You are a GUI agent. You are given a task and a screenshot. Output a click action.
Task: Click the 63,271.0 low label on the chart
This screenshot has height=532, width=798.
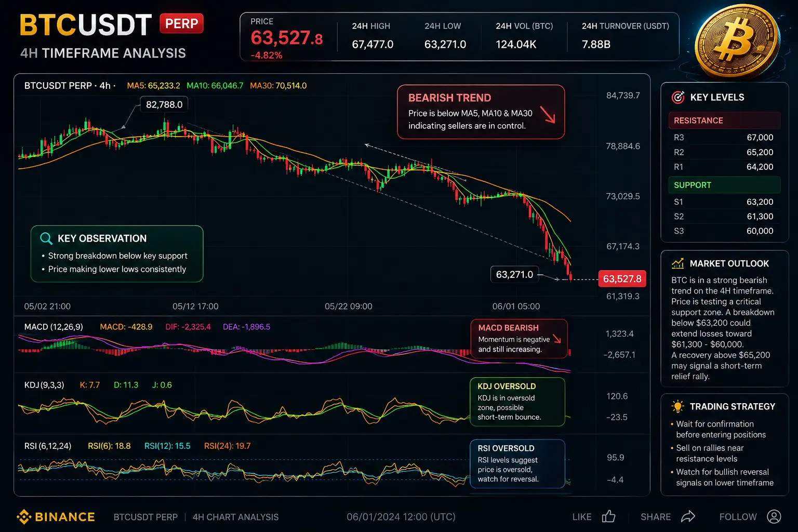tap(514, 274)
